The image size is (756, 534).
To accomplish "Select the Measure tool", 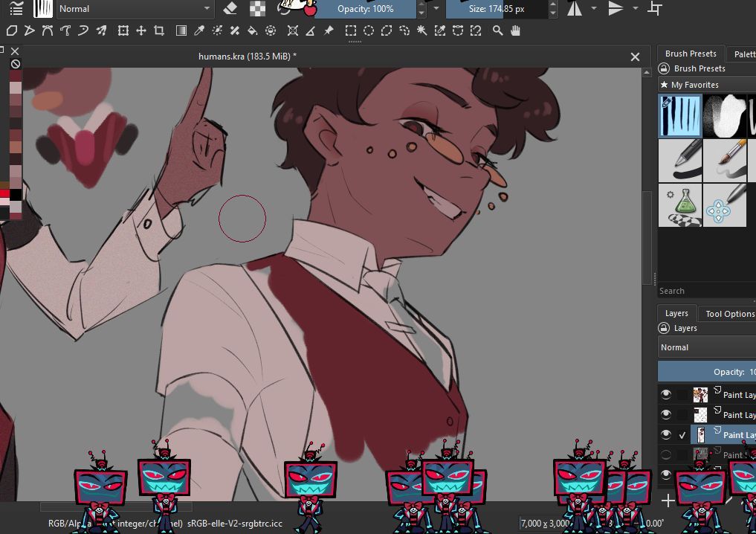I will [311, 31].
